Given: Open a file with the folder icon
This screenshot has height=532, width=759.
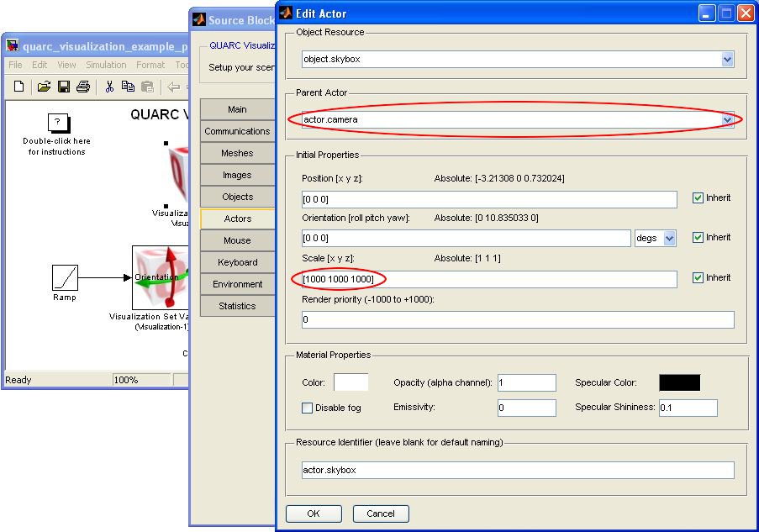Looking at the screenshot, I should tap(44, 87).
